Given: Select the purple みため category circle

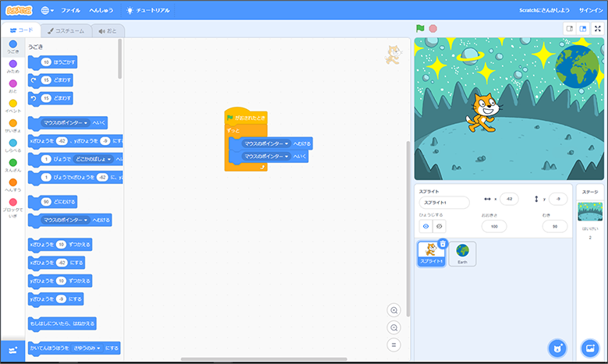Looking at the screenshot, I should tap(12, 63).
